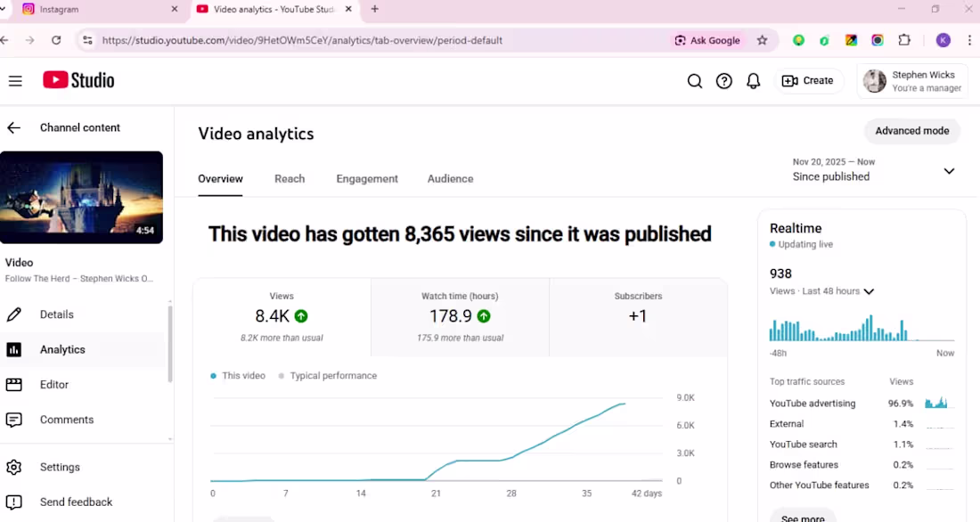Open the browser extensions puzzle icon
This screenshot has width=980, height=522.
click(x=904, y=40)
